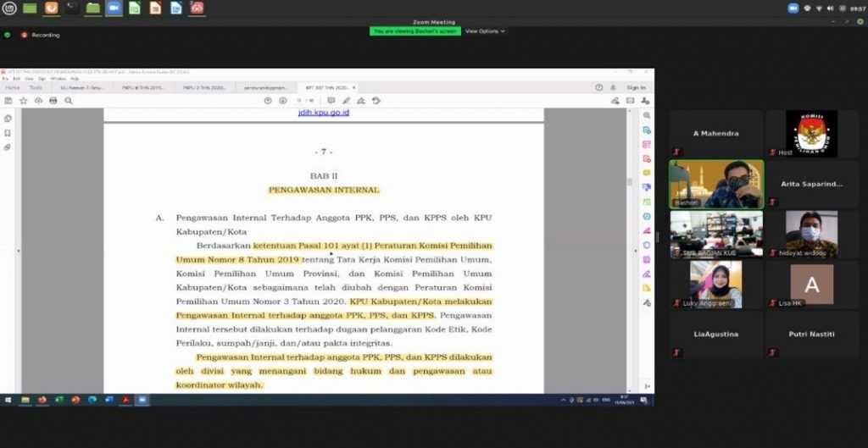Click the green encryption shield icon
The image size is (868, 448).
coord(8,35)
